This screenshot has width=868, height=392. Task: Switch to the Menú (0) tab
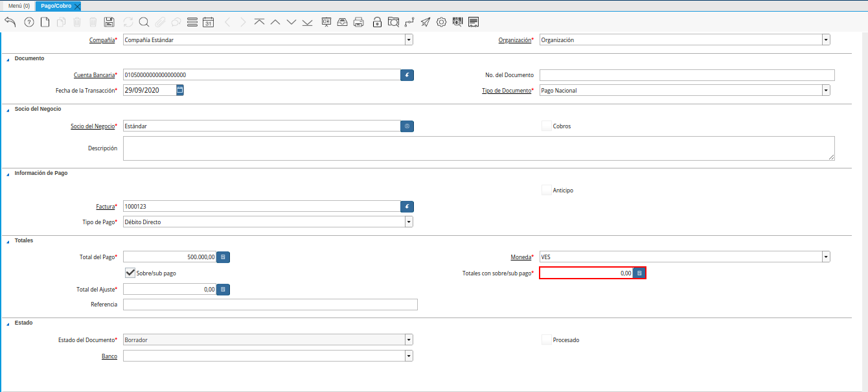(19, 6)
